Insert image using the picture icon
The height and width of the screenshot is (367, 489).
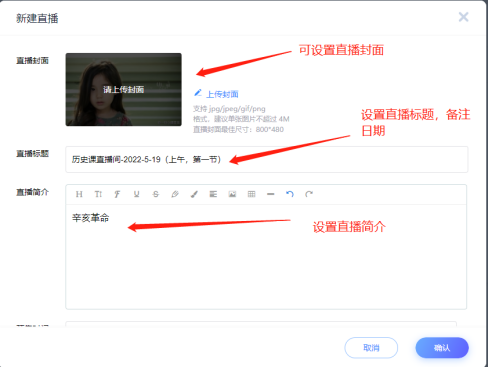(232, 194)
